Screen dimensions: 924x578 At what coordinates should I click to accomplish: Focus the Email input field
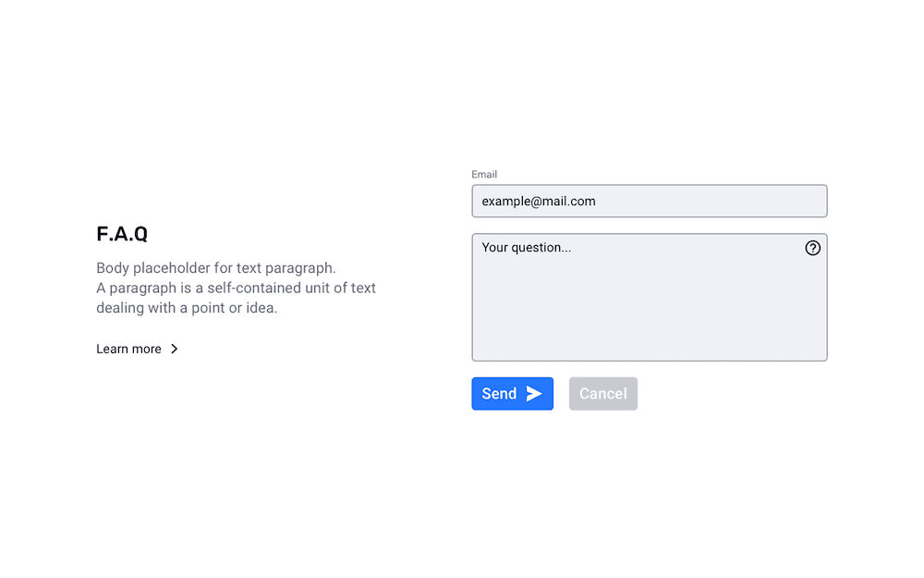pos(650,201)
